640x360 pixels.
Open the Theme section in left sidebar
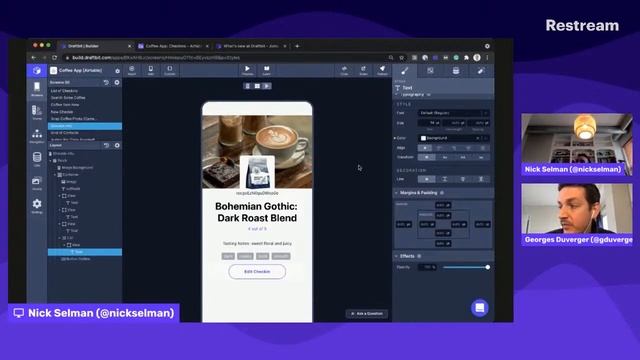(x=37, y=112)
